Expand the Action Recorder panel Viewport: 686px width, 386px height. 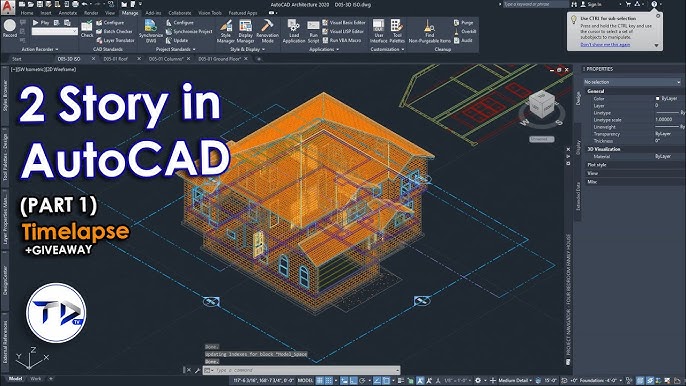(40, 49)
